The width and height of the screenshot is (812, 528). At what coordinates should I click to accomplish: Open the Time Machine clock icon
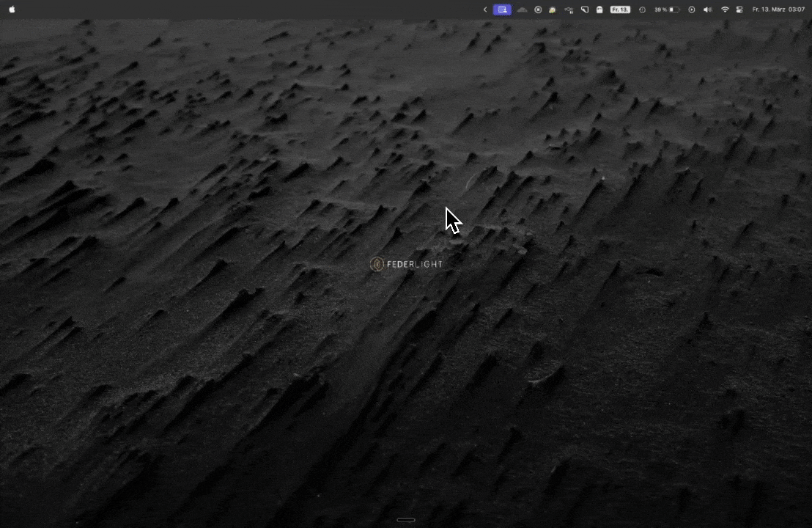tap(642, 10)
